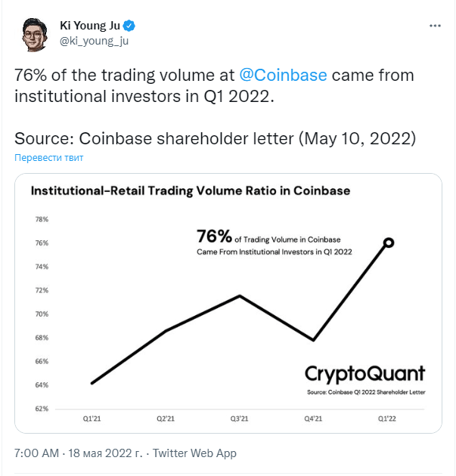This screenshot has width=456, height=476.
Task: Click Перевести твит translate link
Action: [49, 158]
